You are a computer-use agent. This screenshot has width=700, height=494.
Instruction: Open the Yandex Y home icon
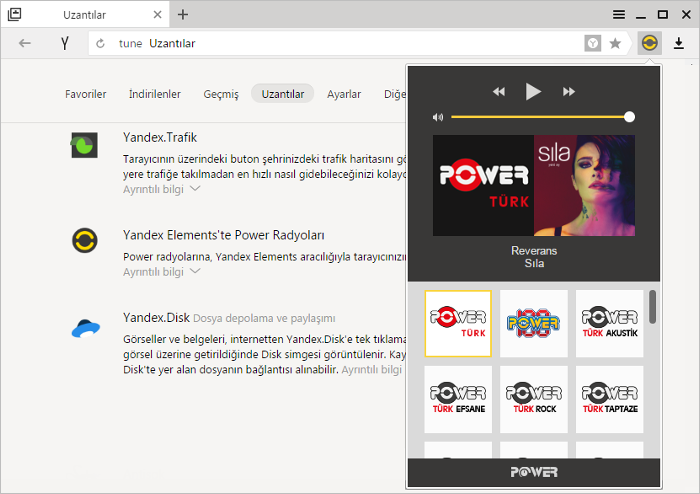point(65,43)
